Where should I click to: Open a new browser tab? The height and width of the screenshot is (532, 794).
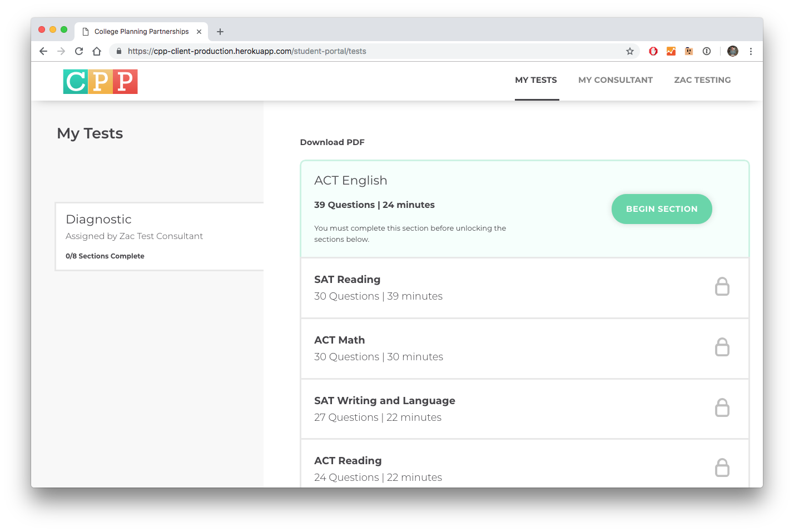coord(220,32)
